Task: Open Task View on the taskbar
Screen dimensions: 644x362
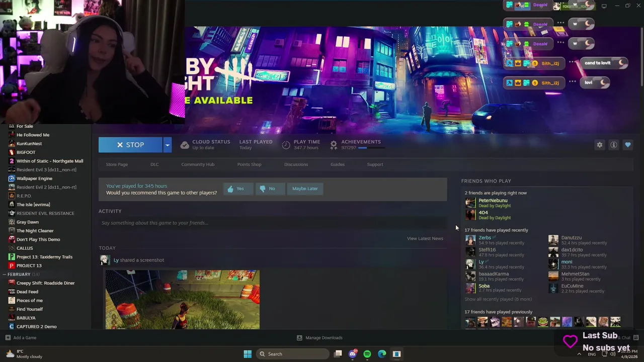Action: 338,354
